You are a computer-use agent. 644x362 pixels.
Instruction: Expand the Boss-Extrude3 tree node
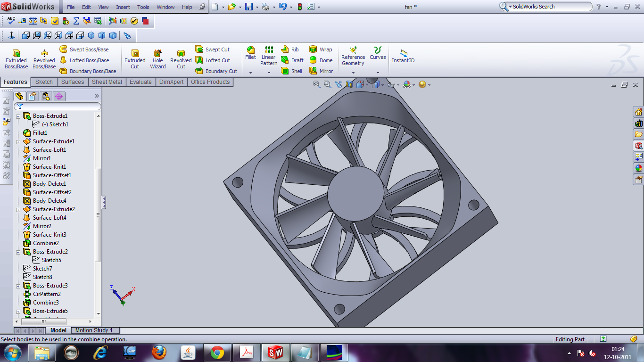[x=18, y=286]
